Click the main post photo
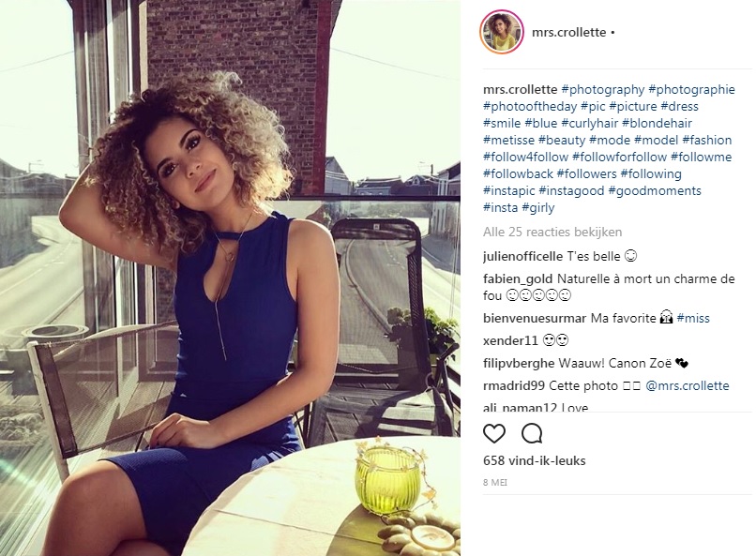This screenshot has height=556, width=756. coord(230,278)
